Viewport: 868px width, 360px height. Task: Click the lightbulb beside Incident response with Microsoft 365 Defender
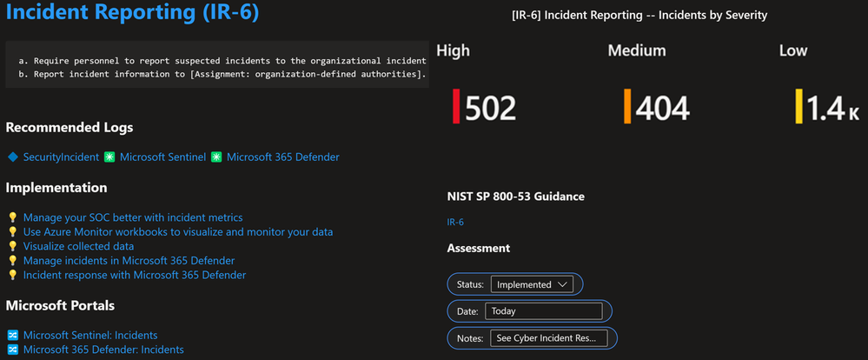[13, 276]
